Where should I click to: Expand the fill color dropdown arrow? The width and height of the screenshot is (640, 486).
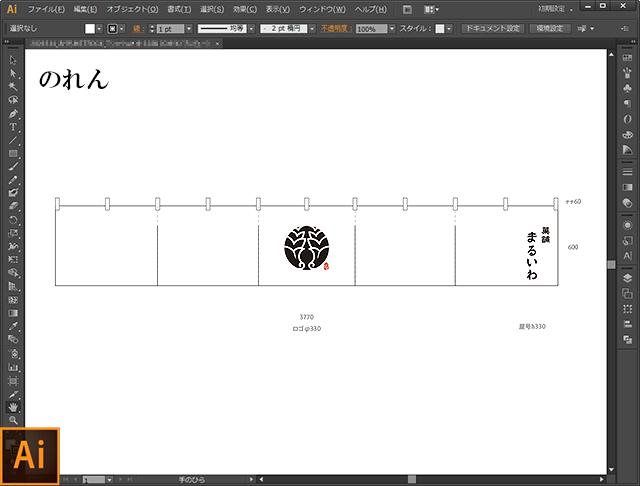click(99, 29)
